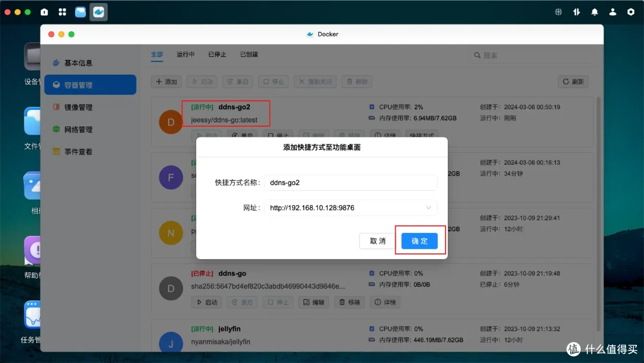
Task: Click the 强制关闭 toolbar button
Action: tap(315, 81)
